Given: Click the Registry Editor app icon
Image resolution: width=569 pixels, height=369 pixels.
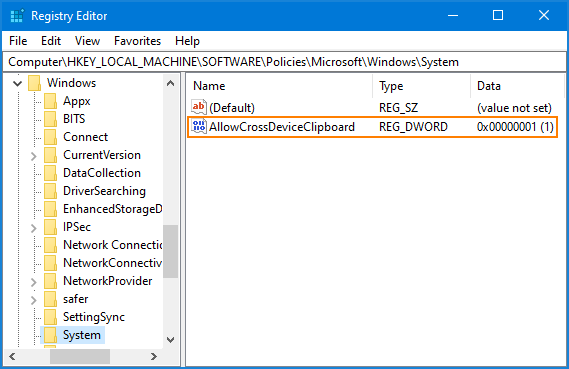Looking at the screenshot, I should click(x=17, y=16).
